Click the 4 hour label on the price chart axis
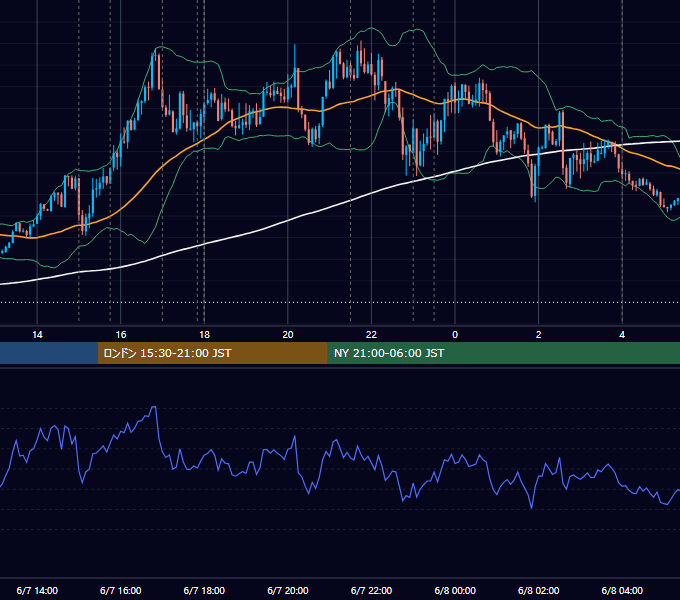This screenshot has height=600, width=680. 622,335
